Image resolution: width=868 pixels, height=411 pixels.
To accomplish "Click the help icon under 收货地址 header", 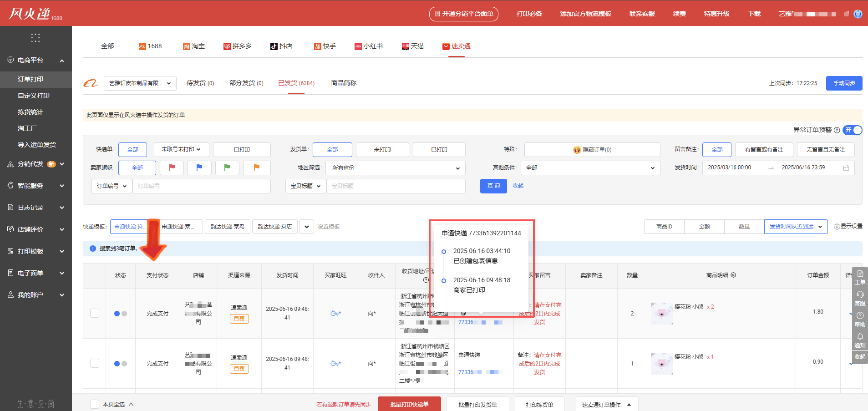I will coord(426,280).
